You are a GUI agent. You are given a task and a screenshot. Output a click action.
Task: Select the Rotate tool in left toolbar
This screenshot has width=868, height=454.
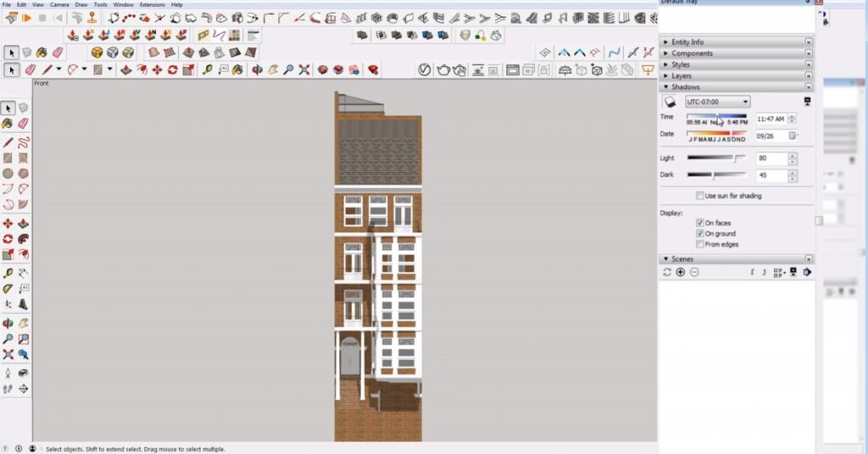tap(8, 239)
